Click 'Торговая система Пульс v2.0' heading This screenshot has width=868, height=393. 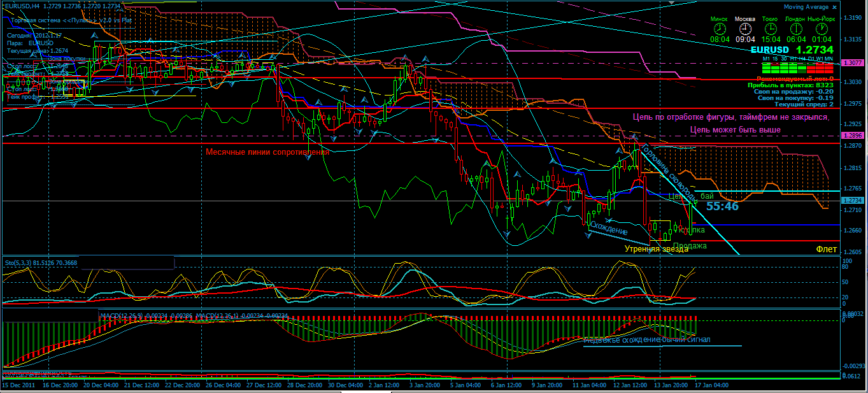point(72,20)
